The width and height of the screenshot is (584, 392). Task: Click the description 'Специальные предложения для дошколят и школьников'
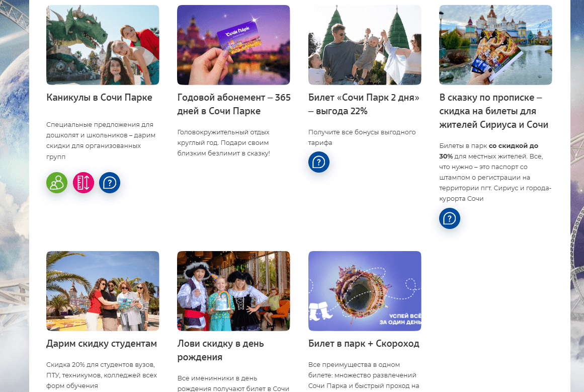[101, 140]
